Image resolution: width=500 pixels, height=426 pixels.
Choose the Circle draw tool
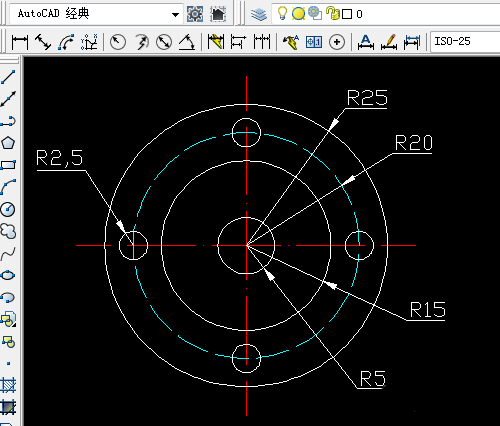[x=8, y=209]
